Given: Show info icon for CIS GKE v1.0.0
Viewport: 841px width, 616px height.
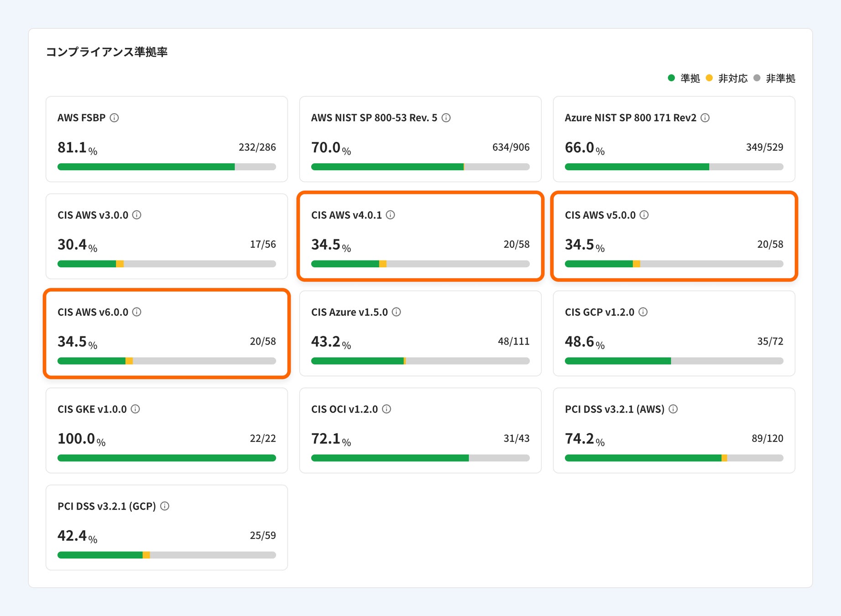Looking at the screenshot, I should click(x=136, y=409).
